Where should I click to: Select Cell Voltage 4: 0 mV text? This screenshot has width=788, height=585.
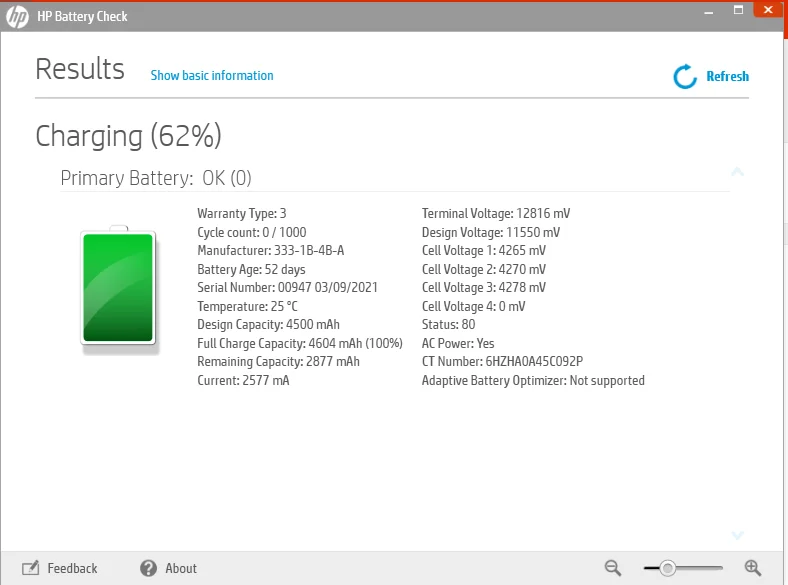click(473, 306)
